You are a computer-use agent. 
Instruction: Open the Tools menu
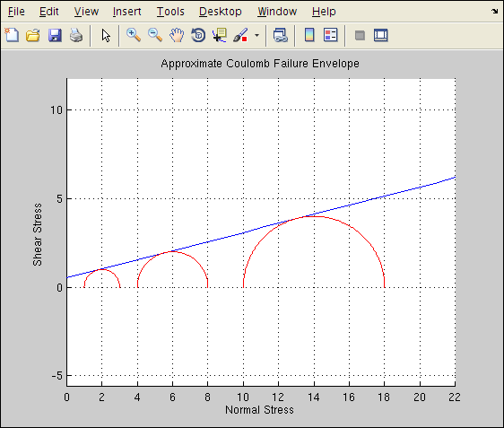170,12
